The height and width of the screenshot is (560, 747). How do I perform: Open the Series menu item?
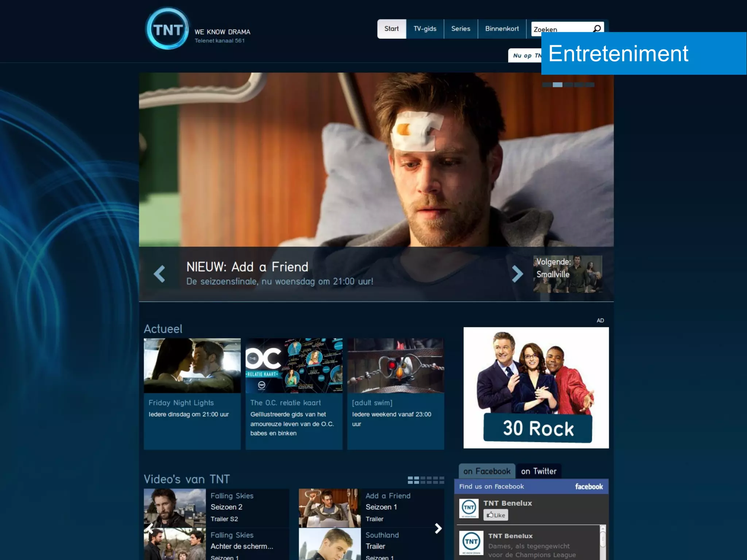click(460, 29)
